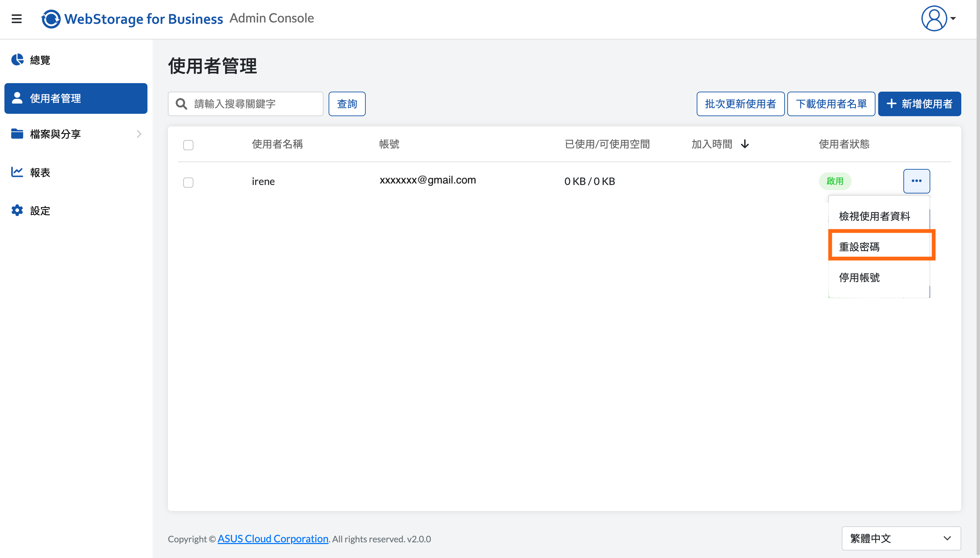Expand the 檔案與分享 chevron arrow
Screen dimensions: 980x558
[139, 134]
